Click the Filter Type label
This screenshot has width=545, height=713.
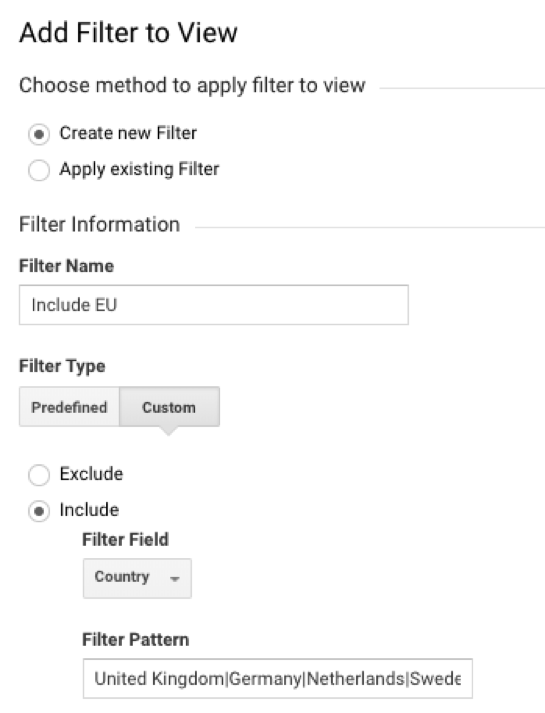(62, 366)
